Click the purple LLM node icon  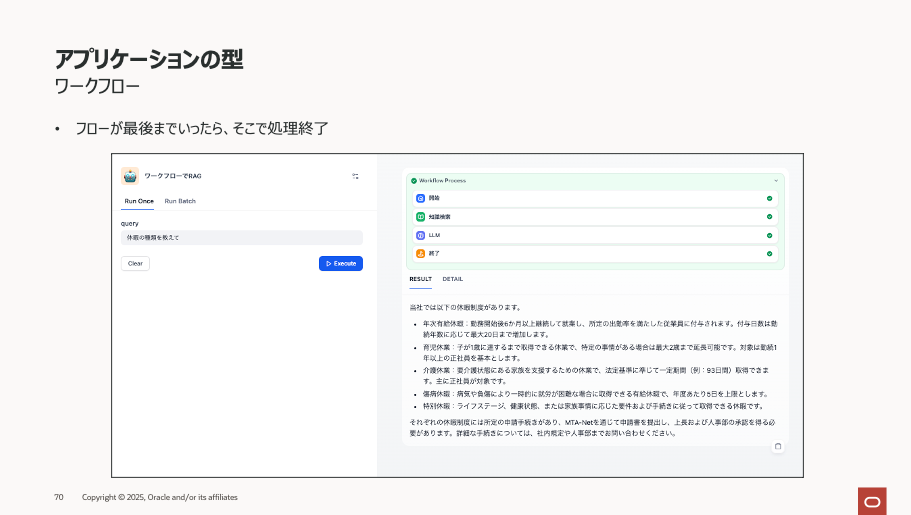point(421,235)
